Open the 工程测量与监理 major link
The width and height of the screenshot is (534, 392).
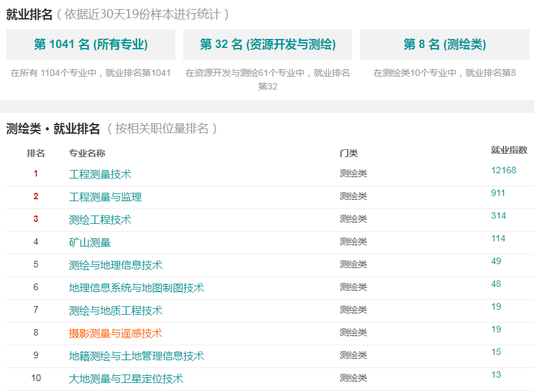tap(105, 197)
